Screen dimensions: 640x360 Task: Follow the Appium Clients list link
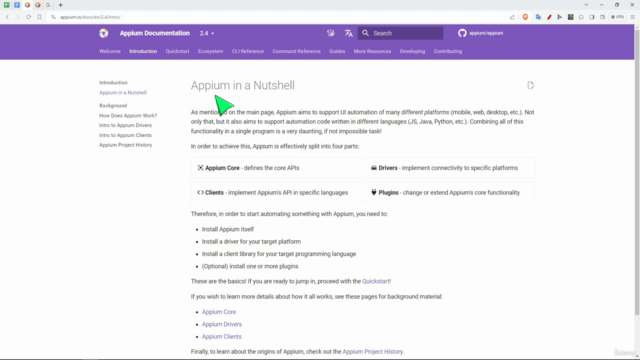click(222, 336)
